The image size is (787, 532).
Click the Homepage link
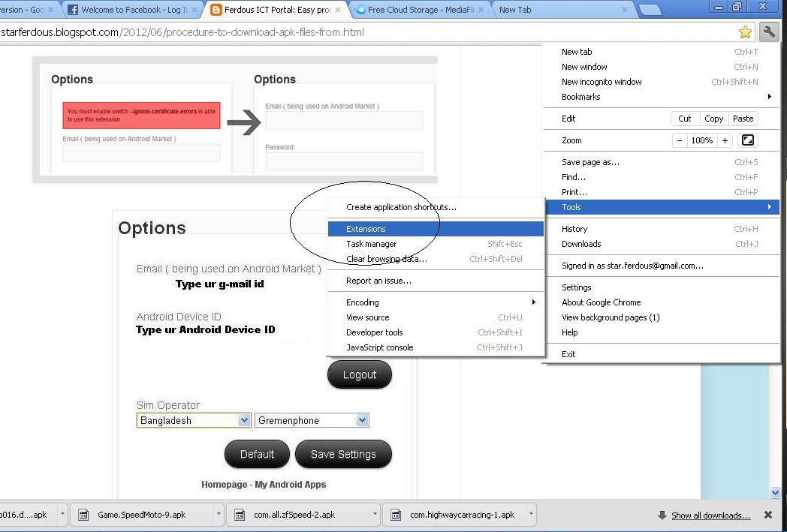click(225, 485)
